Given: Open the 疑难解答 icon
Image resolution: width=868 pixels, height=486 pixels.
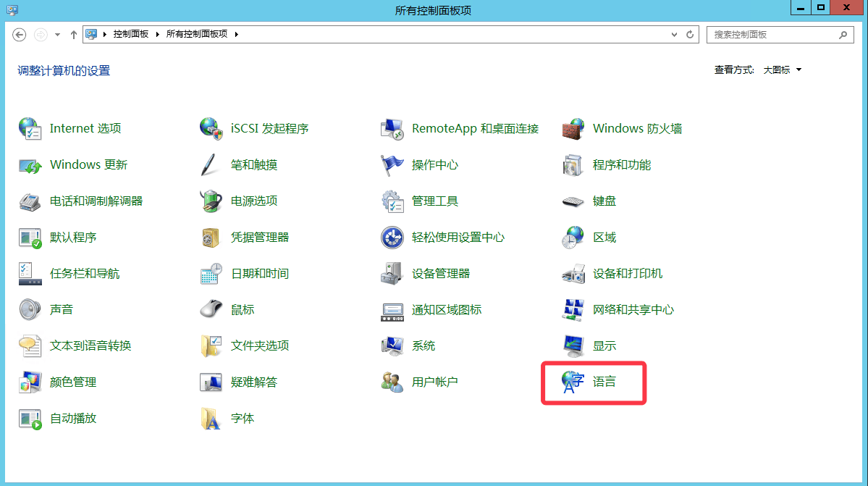Looking at the screenshot, I should point(211,382).
